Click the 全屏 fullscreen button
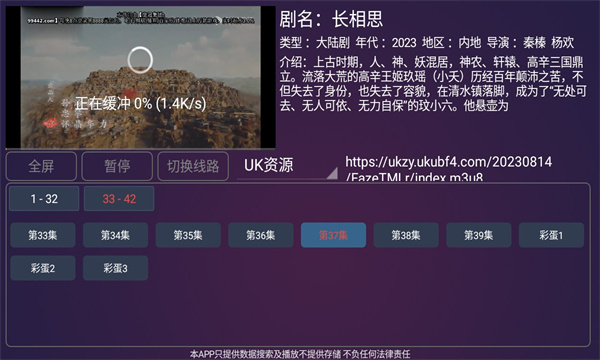Viewport: 600px width, 360px height. [x=41, y=166]
